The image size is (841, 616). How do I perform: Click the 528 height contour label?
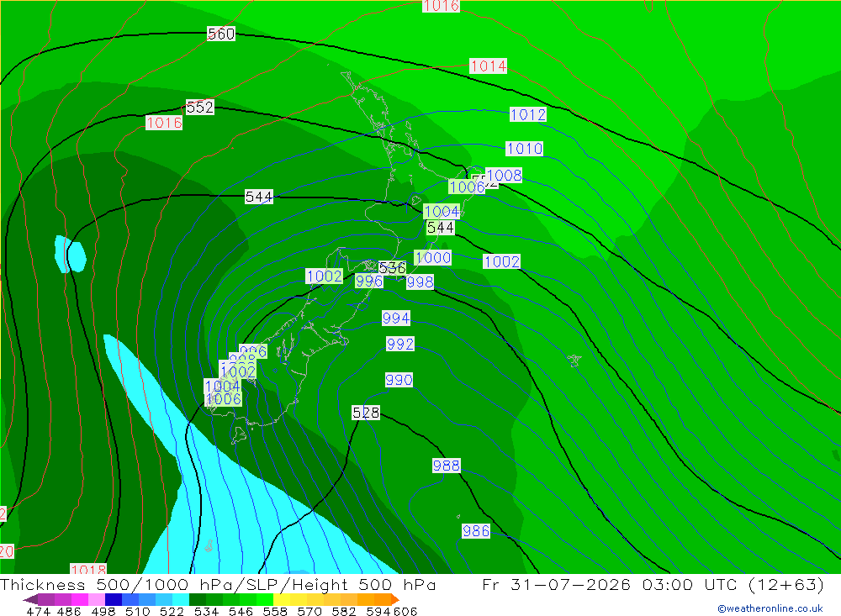click(x=366, y=413)
